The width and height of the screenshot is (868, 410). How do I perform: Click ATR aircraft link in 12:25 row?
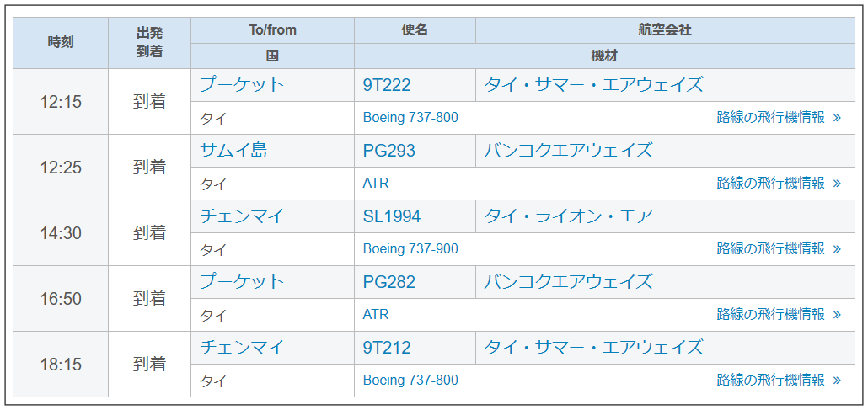pyautogui.click(x=376, y=184)
